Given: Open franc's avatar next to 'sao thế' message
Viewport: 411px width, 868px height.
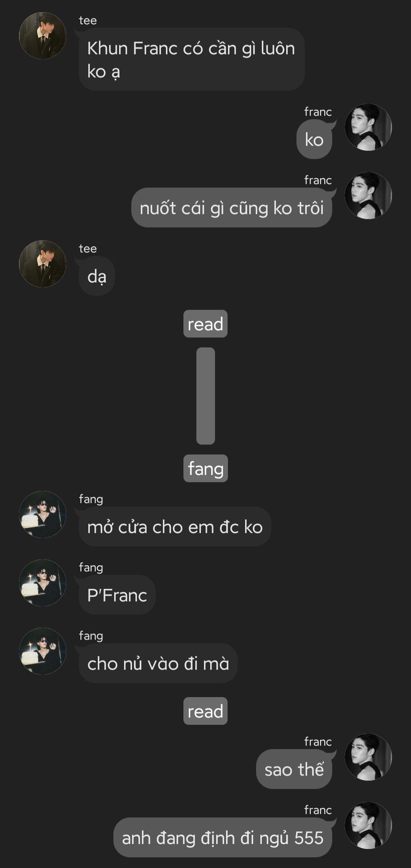Looking at the screenshot, I should pos(368,757).
